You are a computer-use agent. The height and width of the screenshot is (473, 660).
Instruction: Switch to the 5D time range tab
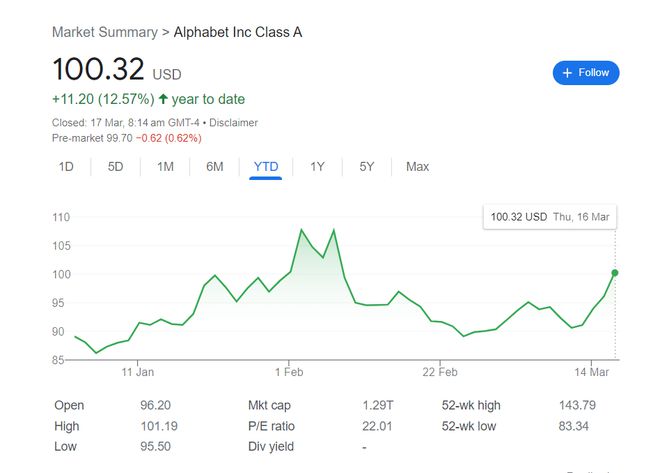[115, 167]
